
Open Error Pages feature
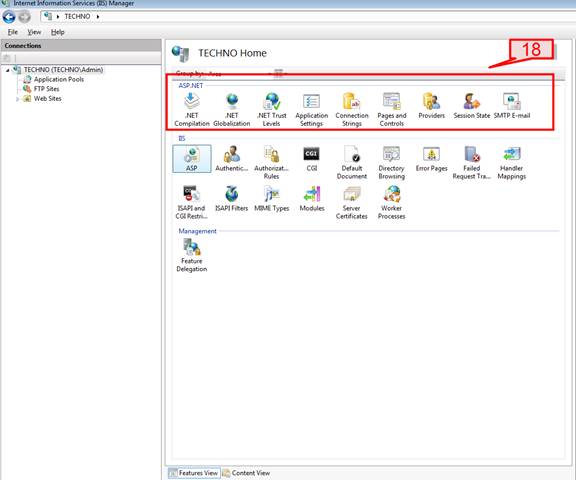point(432,159)
